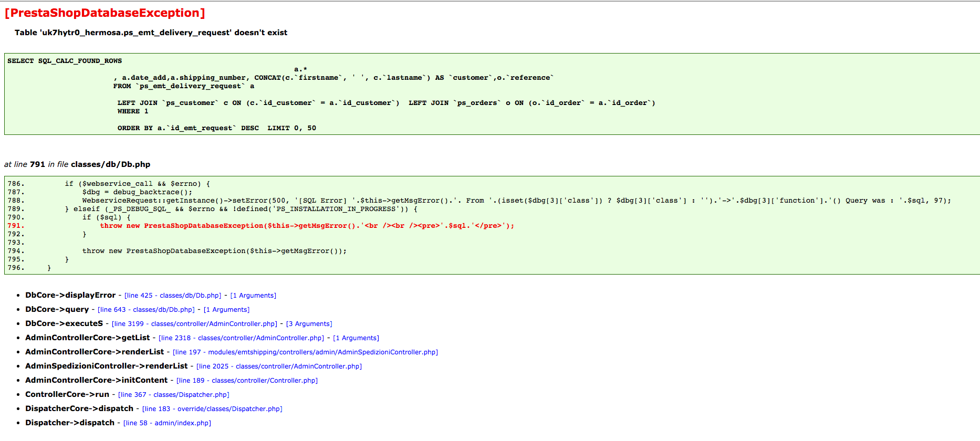Click the "ORDER BY a.`id_emt_request`" query line
The width and height of the screenshot is (980, 441).
point(217,128)
